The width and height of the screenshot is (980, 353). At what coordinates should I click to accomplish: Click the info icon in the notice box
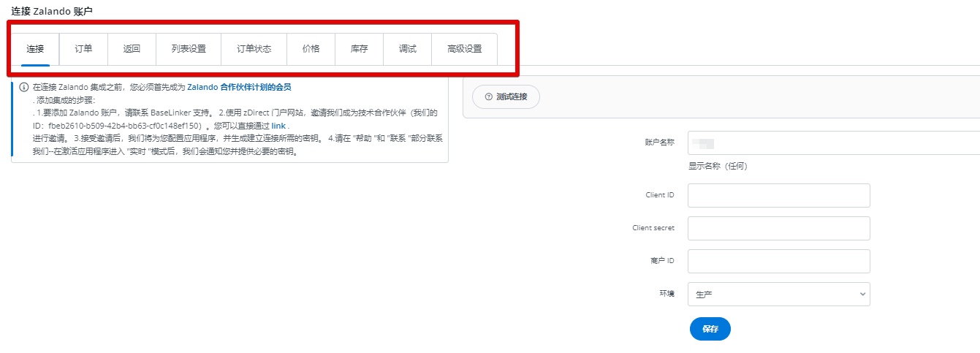click(24, 87)
